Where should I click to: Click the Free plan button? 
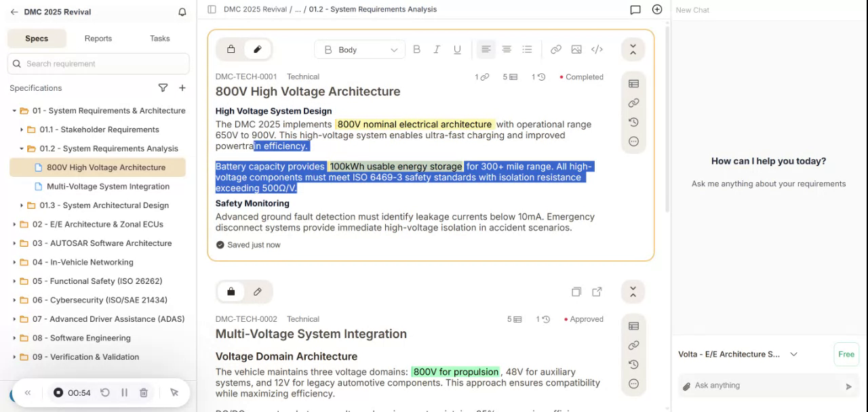[846, 354]
